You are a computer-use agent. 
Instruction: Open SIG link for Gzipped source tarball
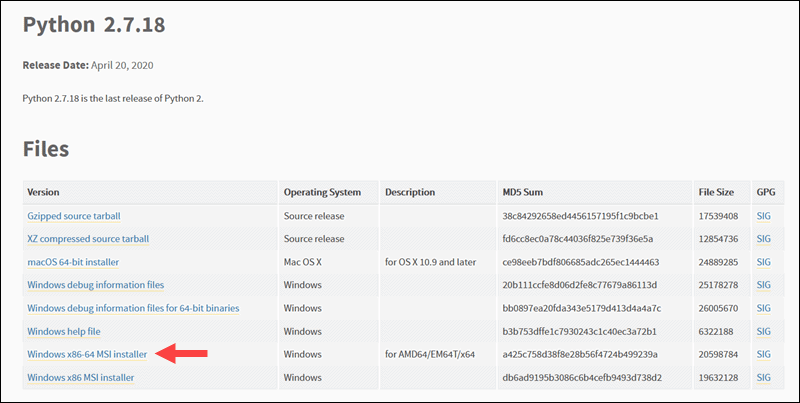coord(764,216)
